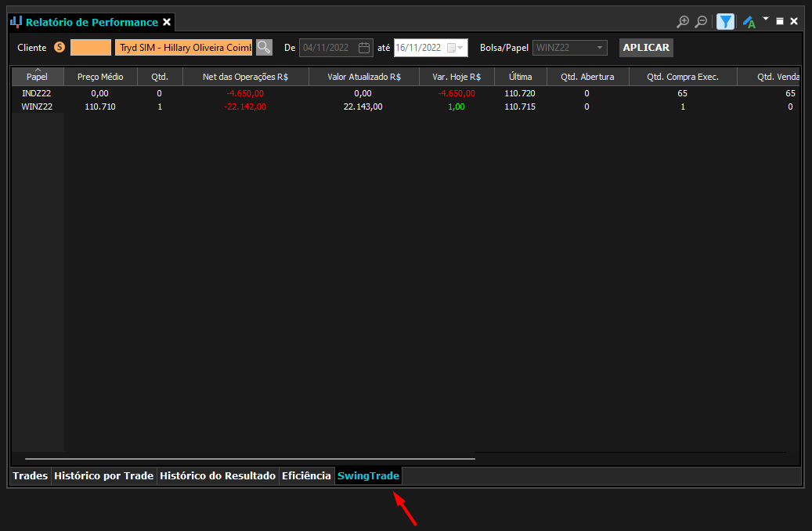Click the Tryd SIM client name field

click(x=183, y=47)
